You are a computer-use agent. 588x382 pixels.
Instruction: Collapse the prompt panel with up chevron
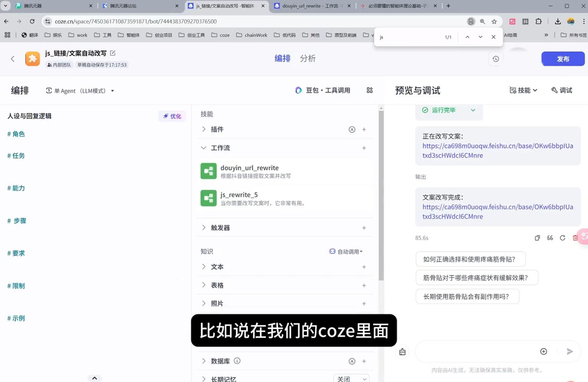click(x=94, y=378)
